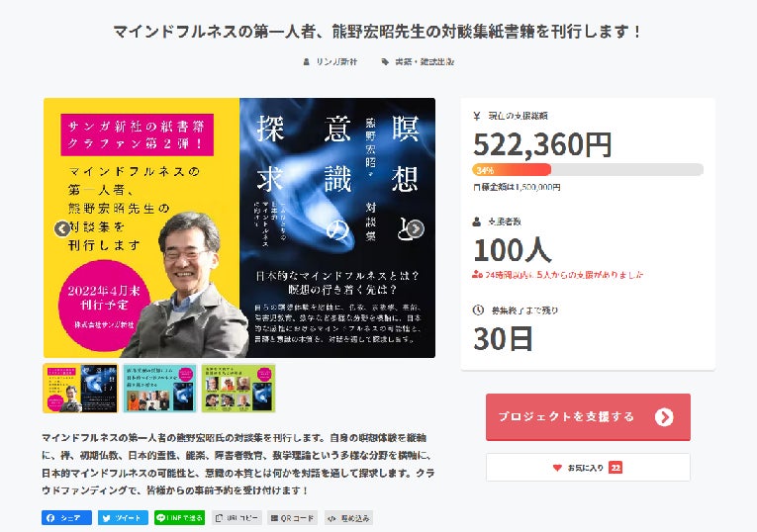757x532 pixels.
Task: Open the QR code option
Action: coord(293,517)
